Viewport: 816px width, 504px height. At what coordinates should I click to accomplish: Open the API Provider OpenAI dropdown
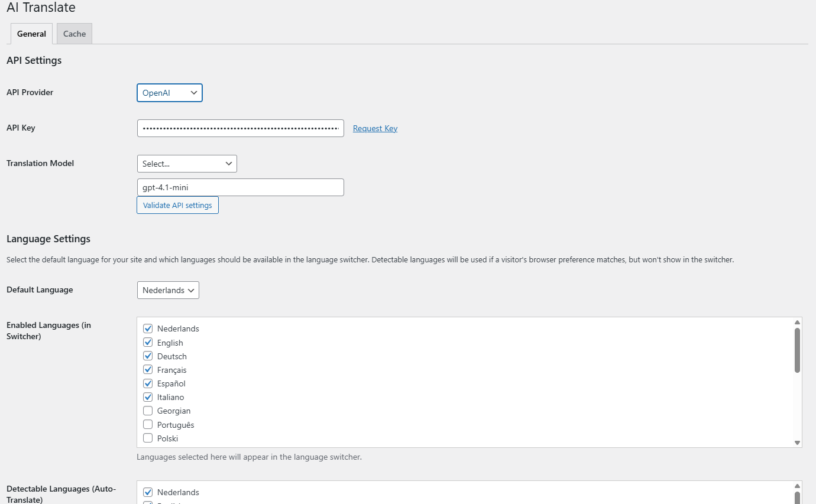pyautogui.click(x=170, y=93)
